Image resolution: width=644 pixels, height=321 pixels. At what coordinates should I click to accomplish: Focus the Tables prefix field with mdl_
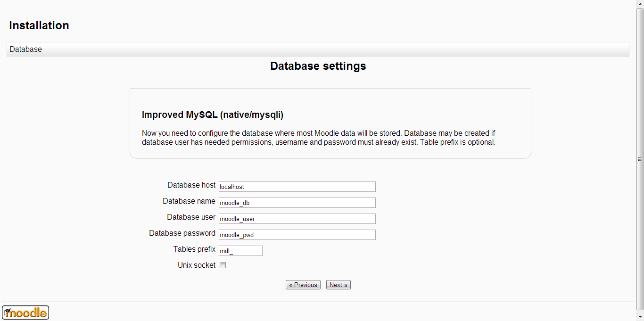[240, 251]
